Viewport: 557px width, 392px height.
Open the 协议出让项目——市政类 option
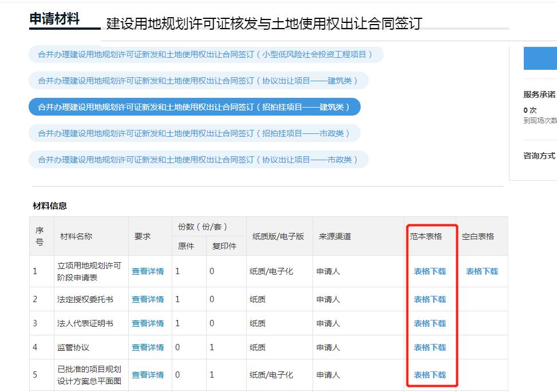[x=198, y=160]
